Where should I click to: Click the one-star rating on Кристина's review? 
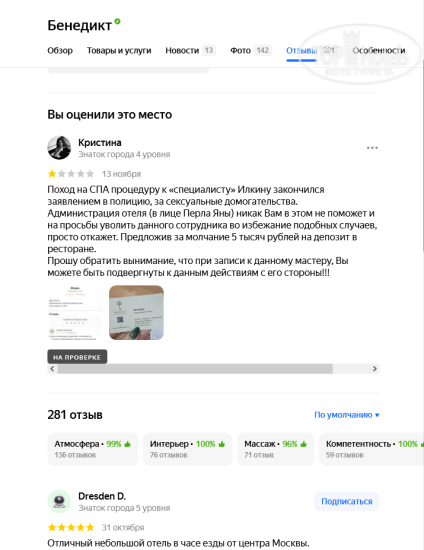coord(71,174)
